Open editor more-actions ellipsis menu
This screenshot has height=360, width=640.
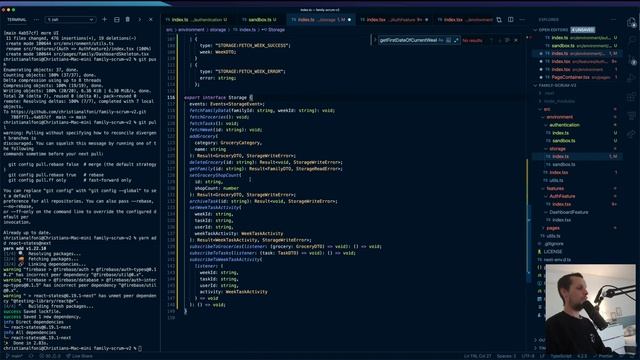[x=522, y=20]
